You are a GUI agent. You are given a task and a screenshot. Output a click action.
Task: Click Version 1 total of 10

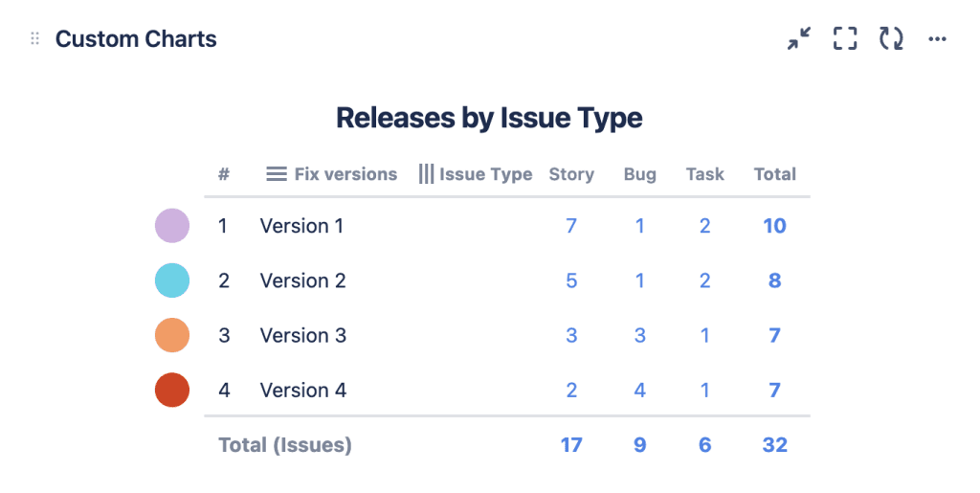tap(774, 226)
